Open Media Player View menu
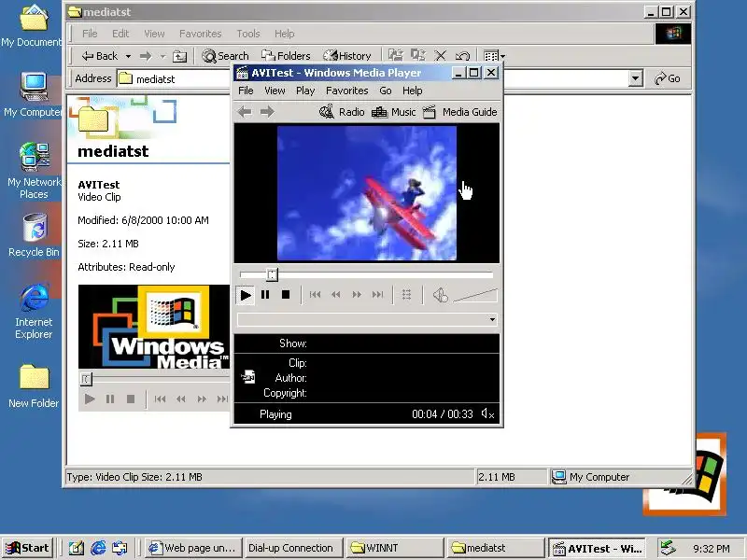The image size is (747, 560). point(275,91)
